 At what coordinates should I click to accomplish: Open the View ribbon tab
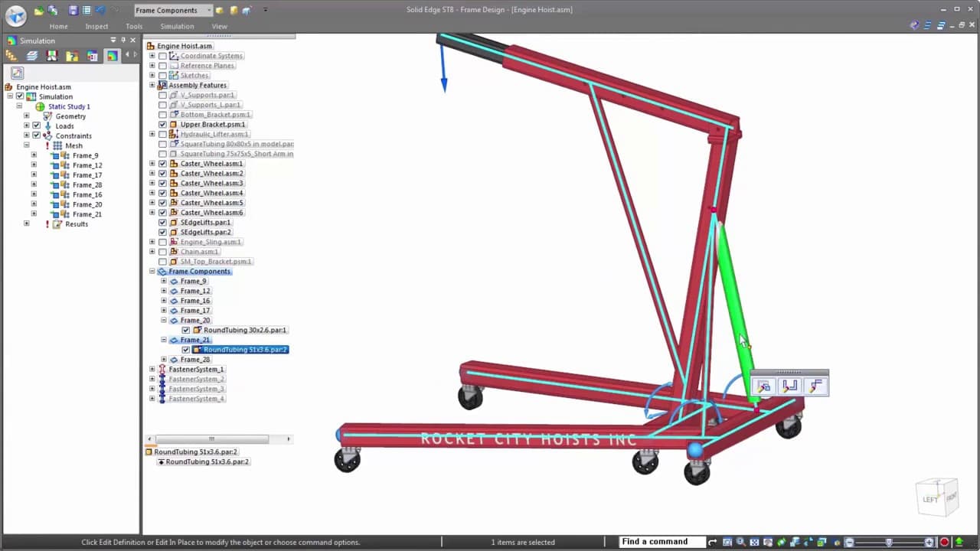[219, 26]
